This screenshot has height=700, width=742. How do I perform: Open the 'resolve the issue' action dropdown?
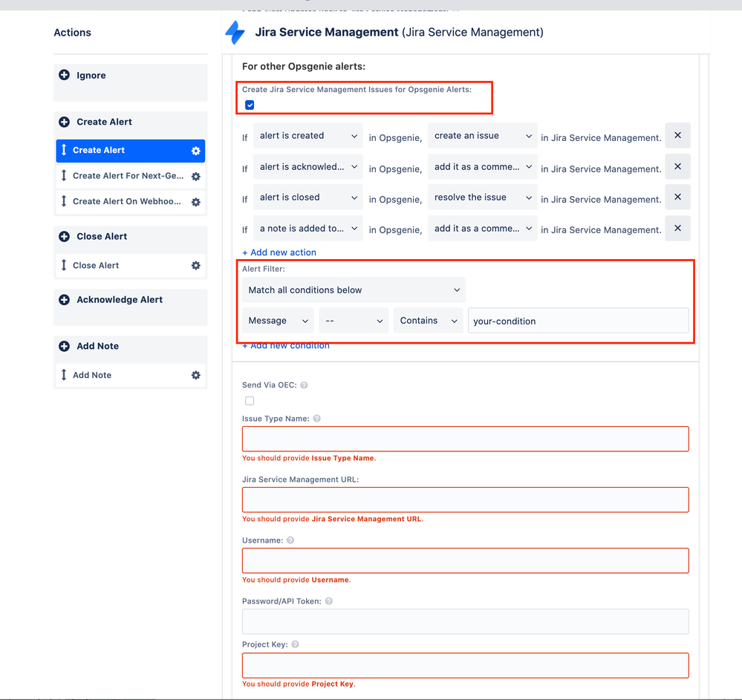[483, 197]
